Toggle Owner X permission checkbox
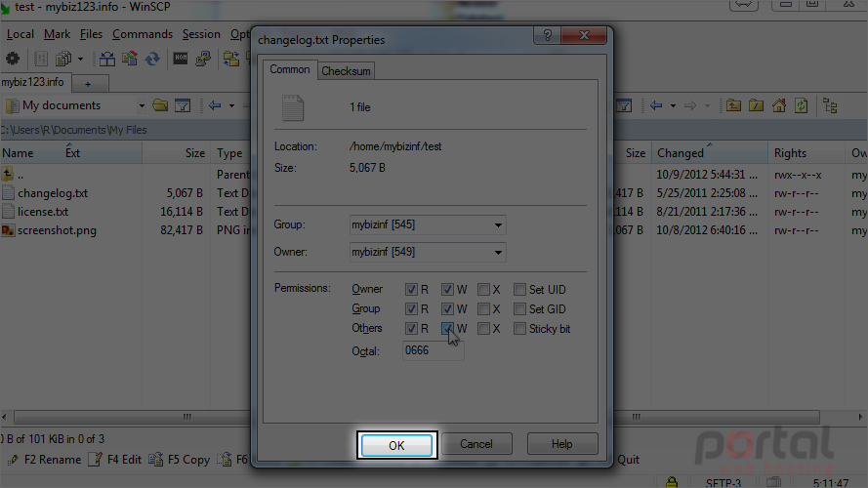Viewport: 868px width, 488px height. [484, 289]
